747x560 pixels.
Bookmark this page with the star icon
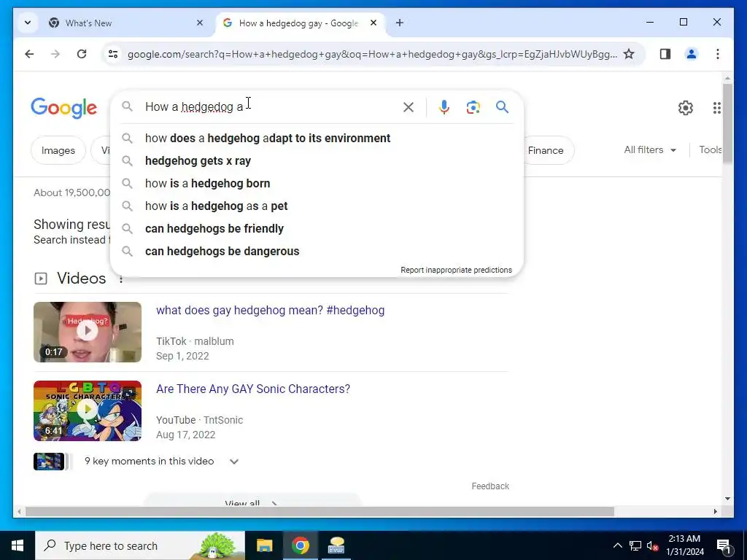pos(629,54)
